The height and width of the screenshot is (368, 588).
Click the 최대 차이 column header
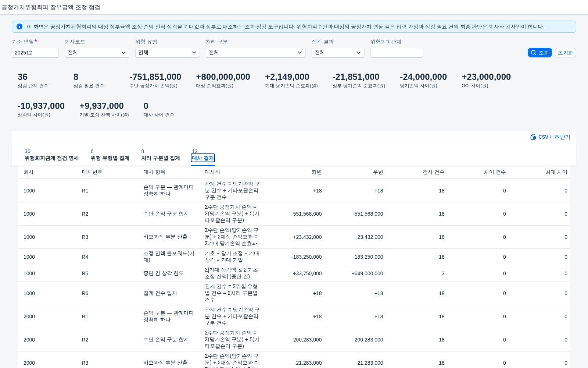pyautogui.click(x=556, y=172)
